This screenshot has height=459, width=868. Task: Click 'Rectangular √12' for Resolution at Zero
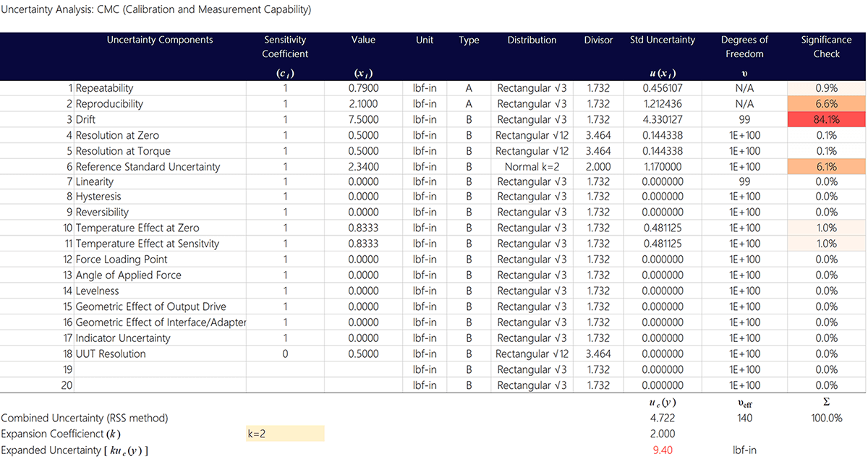(532, 135)
